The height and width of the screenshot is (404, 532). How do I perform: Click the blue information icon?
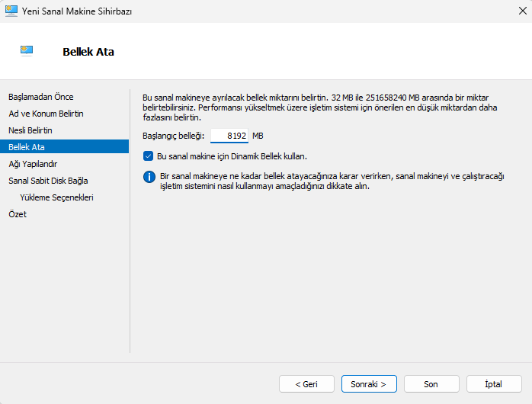(x=149, y=177)
